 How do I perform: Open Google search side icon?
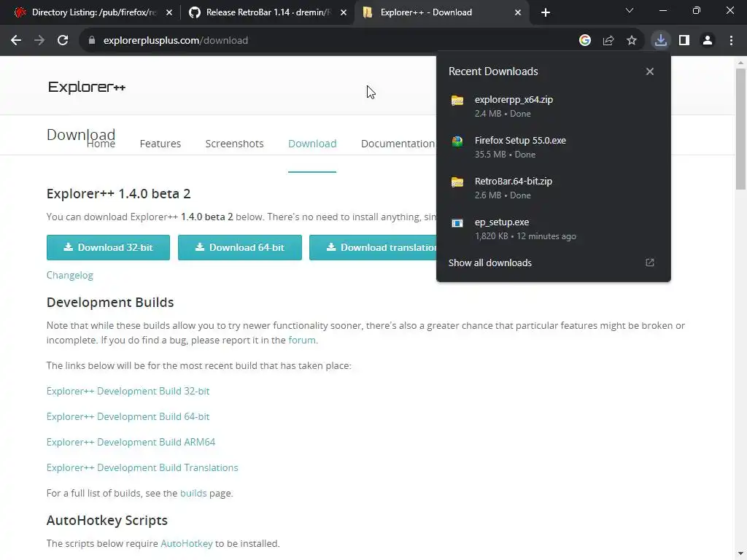[x=585, y=41]
